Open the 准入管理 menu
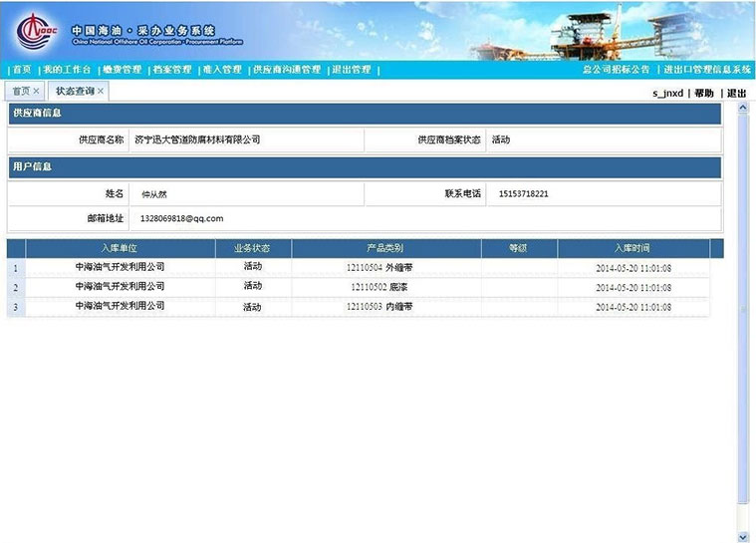 tap(221, 70)
